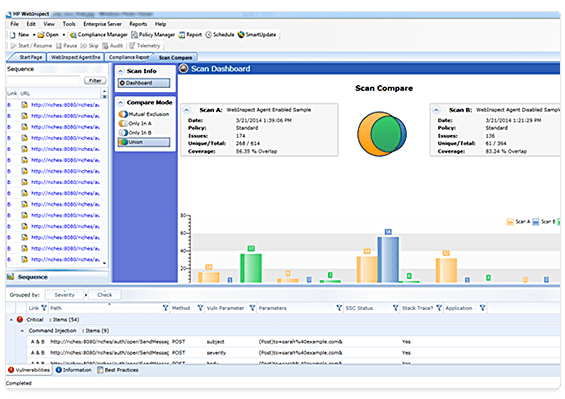Screen dimensions: 565x399
Task: Click the Pause scan icon
Action: click(x=59, y=46)
